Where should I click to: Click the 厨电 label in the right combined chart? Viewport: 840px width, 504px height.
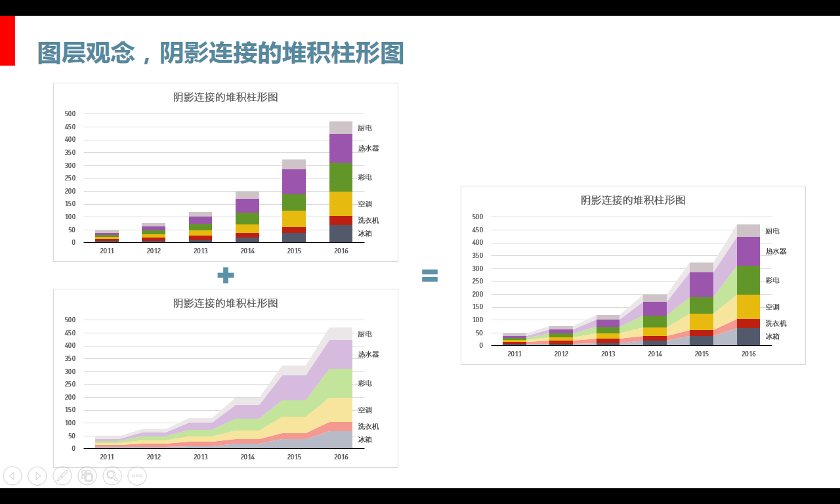coord(772,231)
